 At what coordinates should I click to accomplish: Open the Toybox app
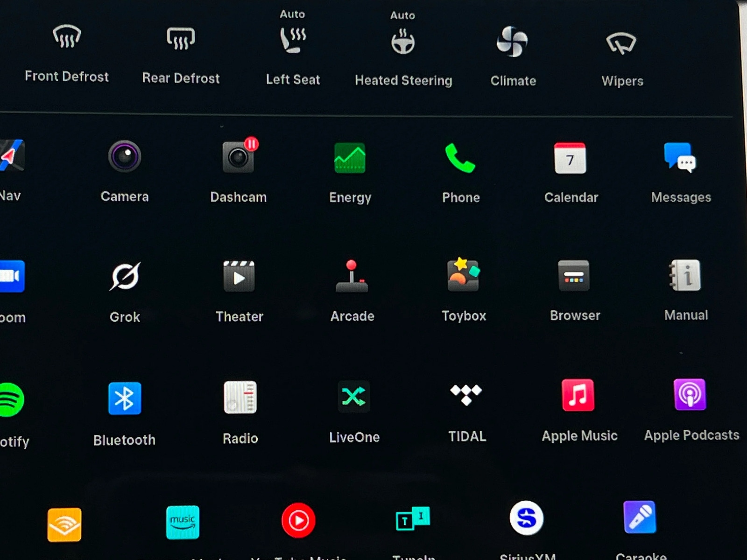coord(463,274)
